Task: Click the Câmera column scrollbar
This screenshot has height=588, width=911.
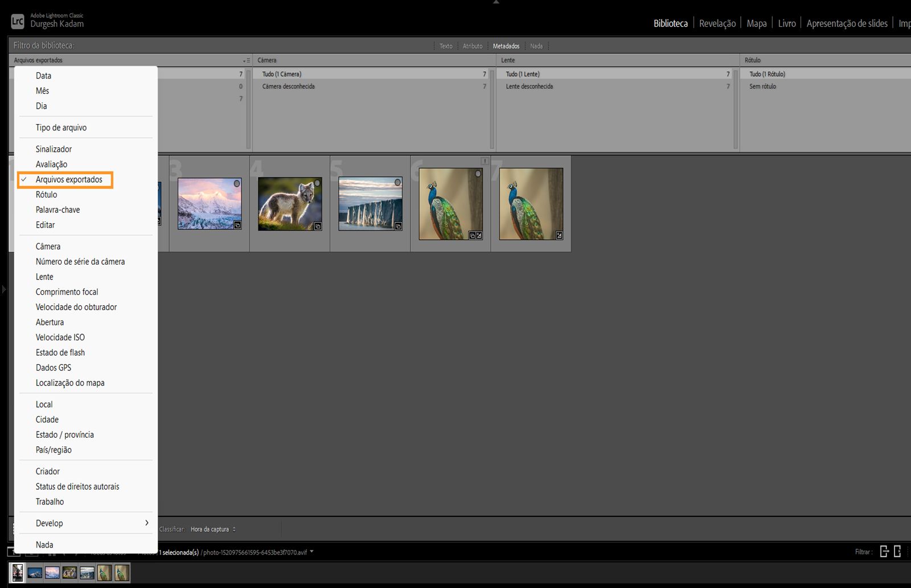Action: [x=492, y=108]
